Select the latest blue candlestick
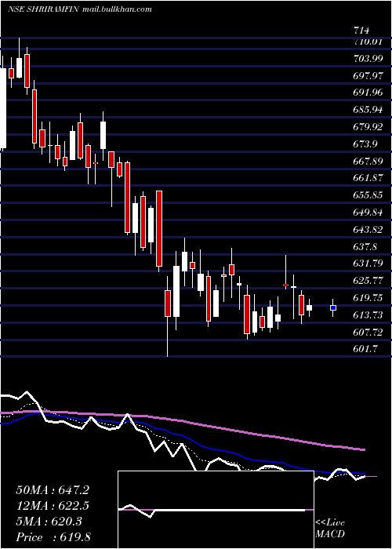 pos(333,307)
